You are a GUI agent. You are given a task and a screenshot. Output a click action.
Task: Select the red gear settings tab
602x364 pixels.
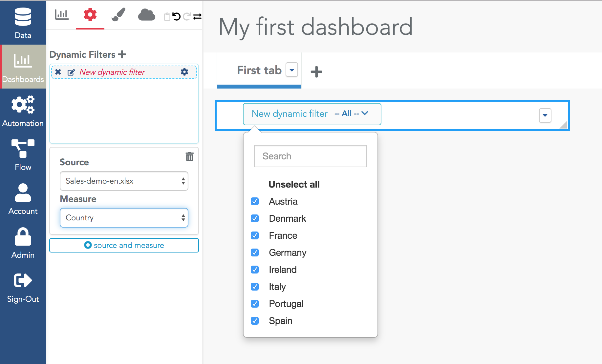(x=90, y=15)
